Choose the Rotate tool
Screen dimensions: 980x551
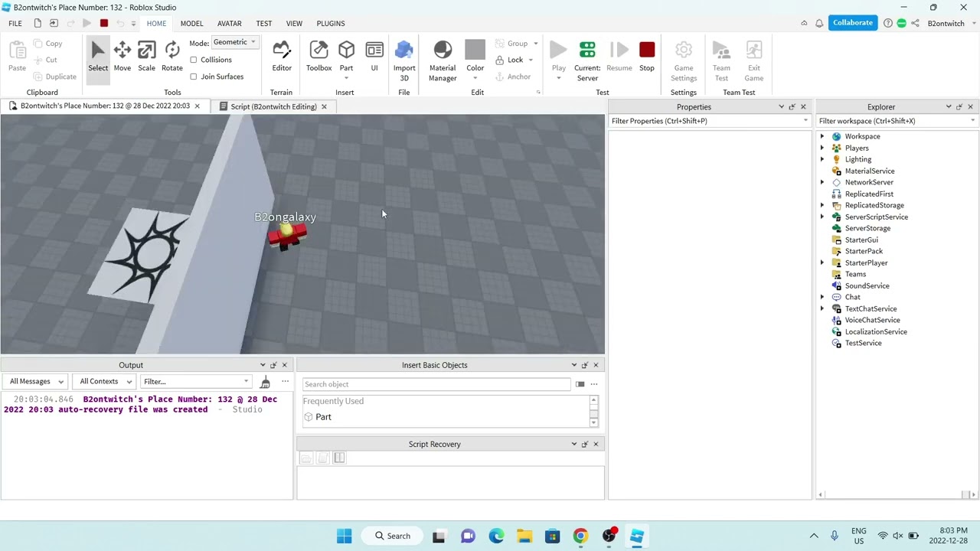[x=172, y=57]
